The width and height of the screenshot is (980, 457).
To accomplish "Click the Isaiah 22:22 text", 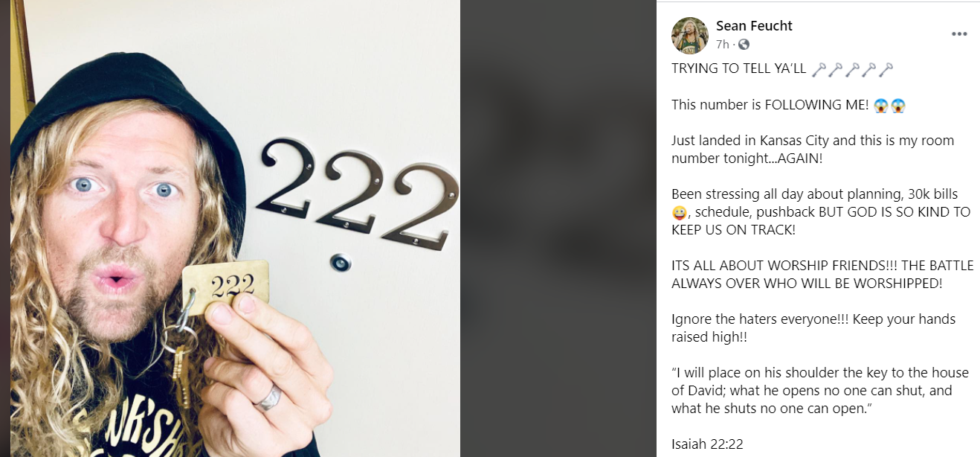I will 707,444.
